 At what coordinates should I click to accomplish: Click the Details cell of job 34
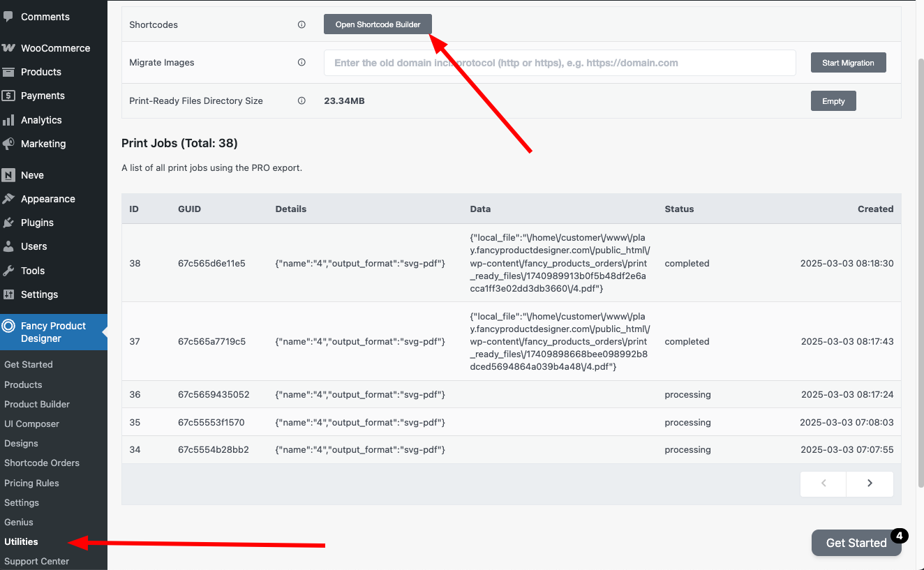click(360, 449)
